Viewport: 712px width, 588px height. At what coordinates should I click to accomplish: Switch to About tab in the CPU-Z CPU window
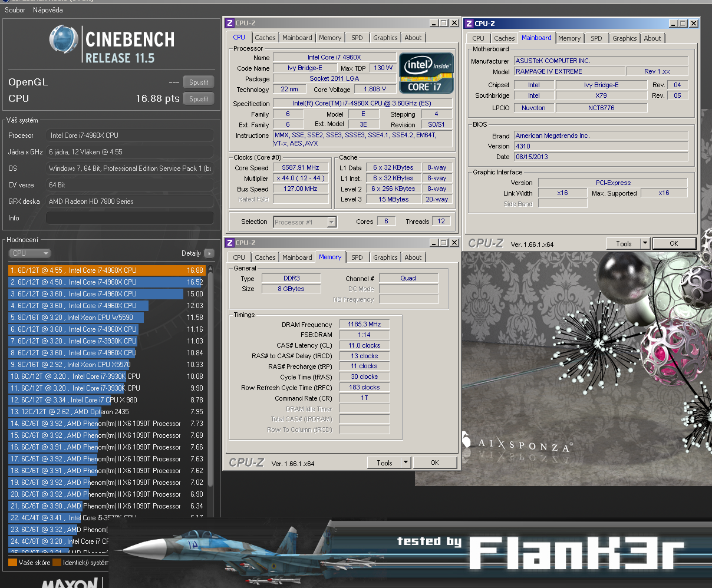coord(413,38)
